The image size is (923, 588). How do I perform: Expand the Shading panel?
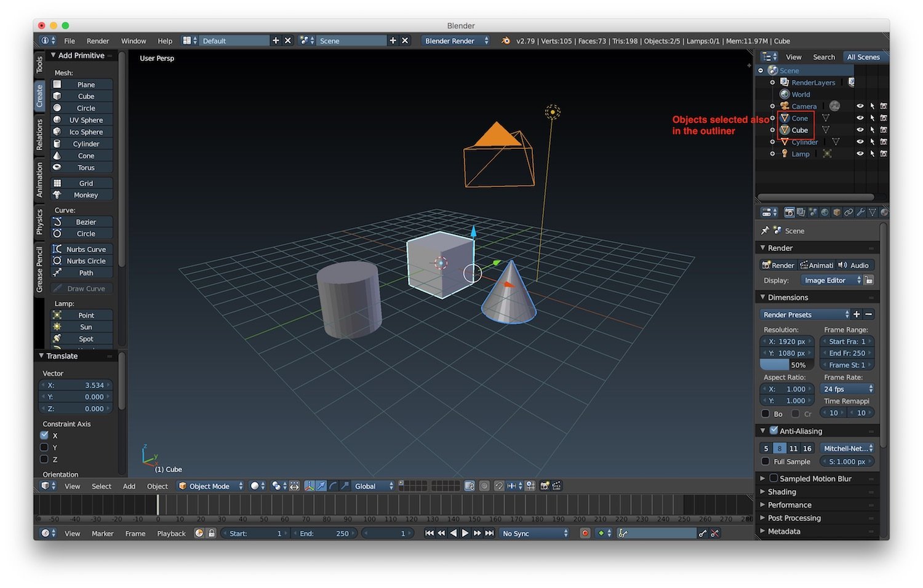coord(781,491)
